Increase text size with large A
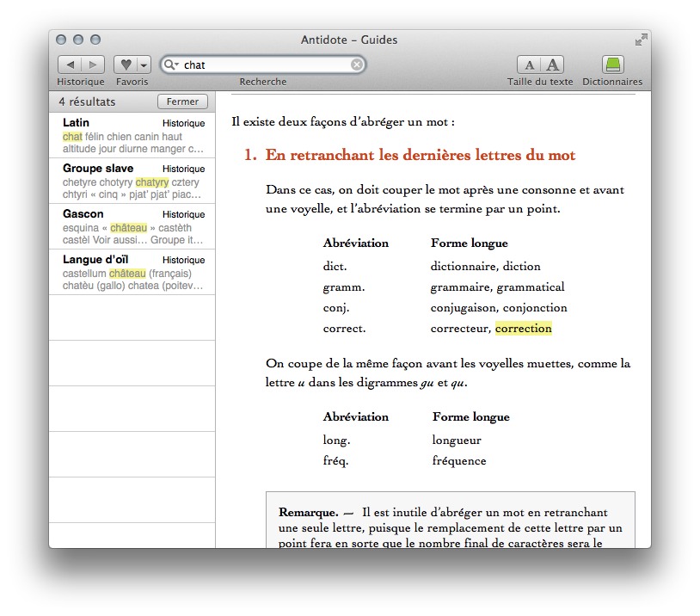 click(x=552, y=65)
